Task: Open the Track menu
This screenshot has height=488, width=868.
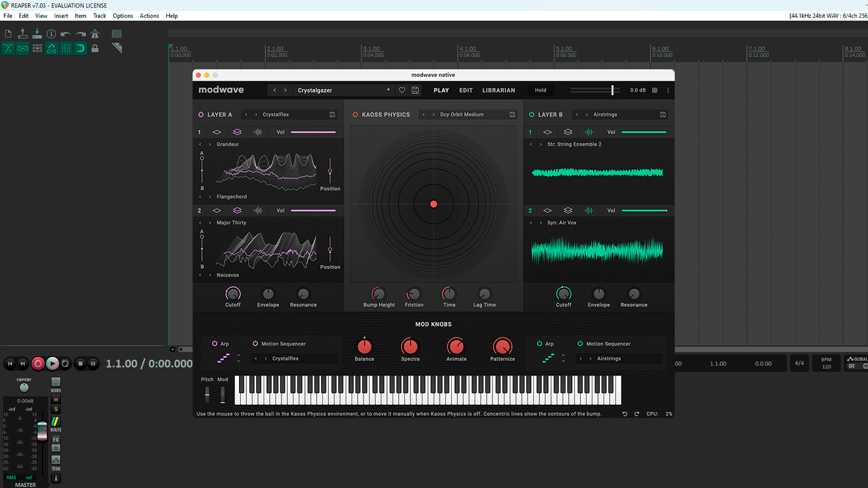Action: point(100,16)
